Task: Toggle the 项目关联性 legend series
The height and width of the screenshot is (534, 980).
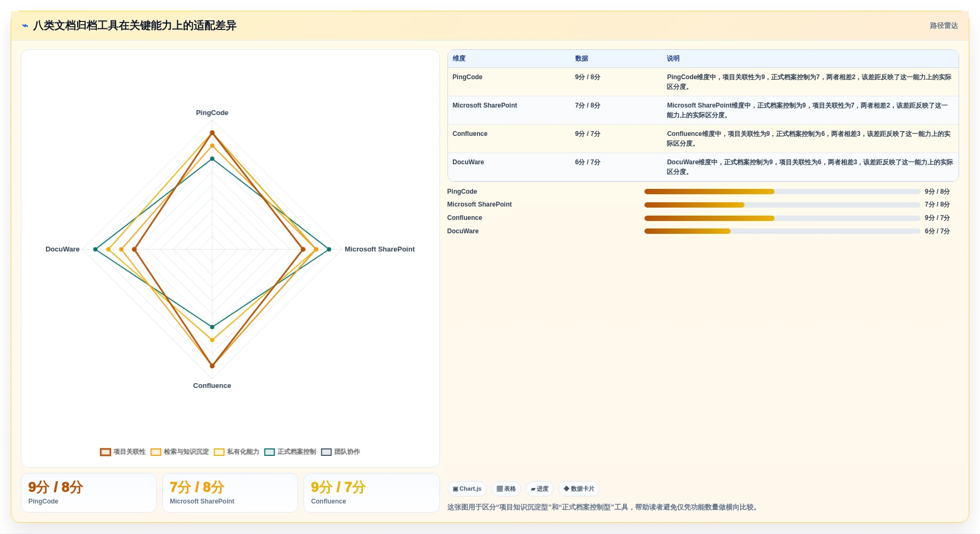Action: (123, 452)
